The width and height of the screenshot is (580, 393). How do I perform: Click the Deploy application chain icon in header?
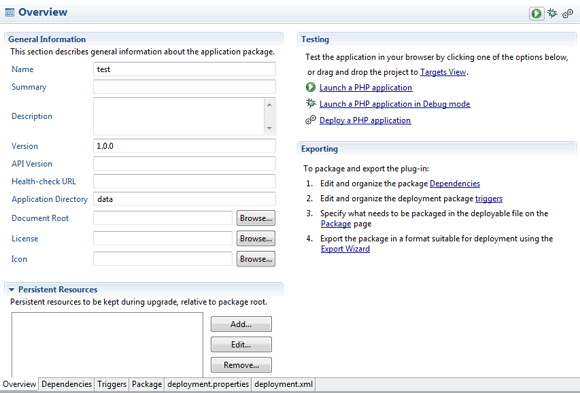(x=568, y=14)
